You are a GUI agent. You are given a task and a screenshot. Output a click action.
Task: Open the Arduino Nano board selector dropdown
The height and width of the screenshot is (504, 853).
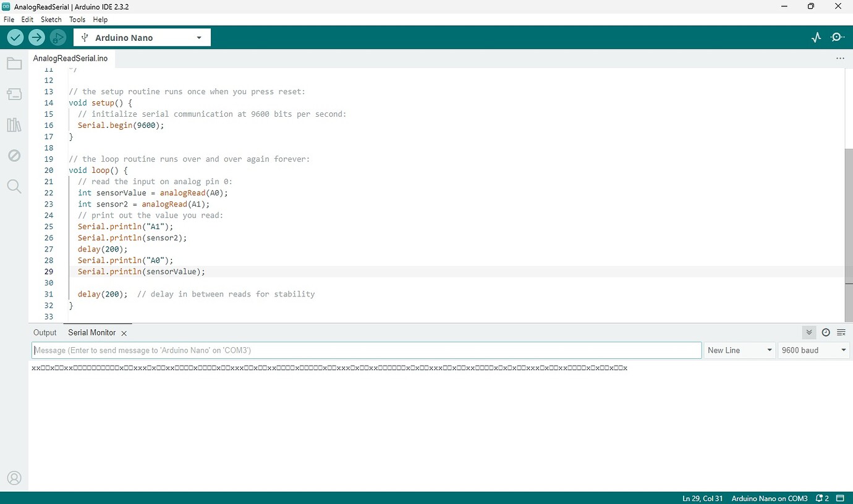tap(142, 38)
